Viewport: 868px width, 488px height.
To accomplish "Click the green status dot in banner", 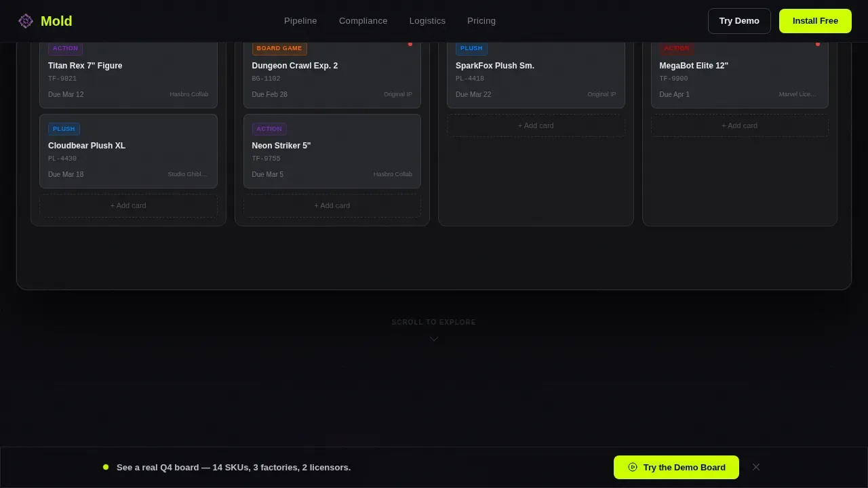I will [x=106, y=467].
